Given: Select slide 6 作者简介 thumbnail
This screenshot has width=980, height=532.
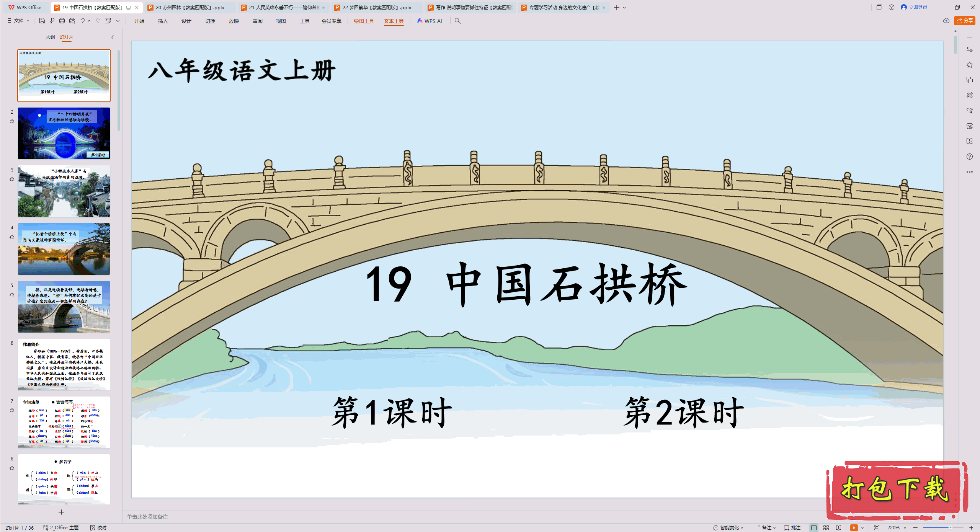Looking at the screenshot, I should [64, 364].
